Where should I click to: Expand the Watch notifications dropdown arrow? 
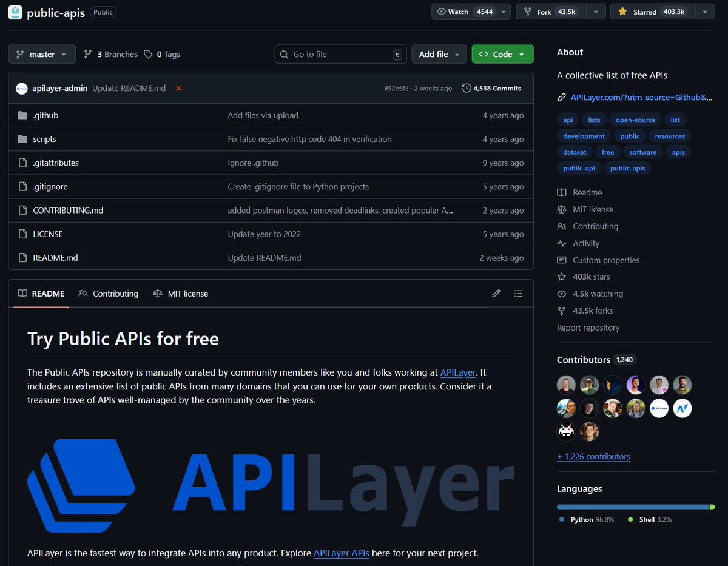[504, 12]
